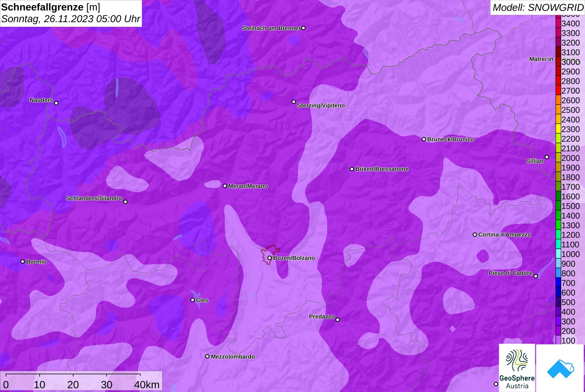Click the legend value 1200
585x392 pixels.
pos(571,235)
